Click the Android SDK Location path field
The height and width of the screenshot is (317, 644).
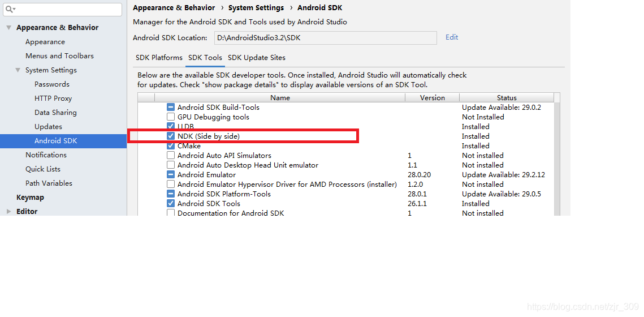[325, 38]
